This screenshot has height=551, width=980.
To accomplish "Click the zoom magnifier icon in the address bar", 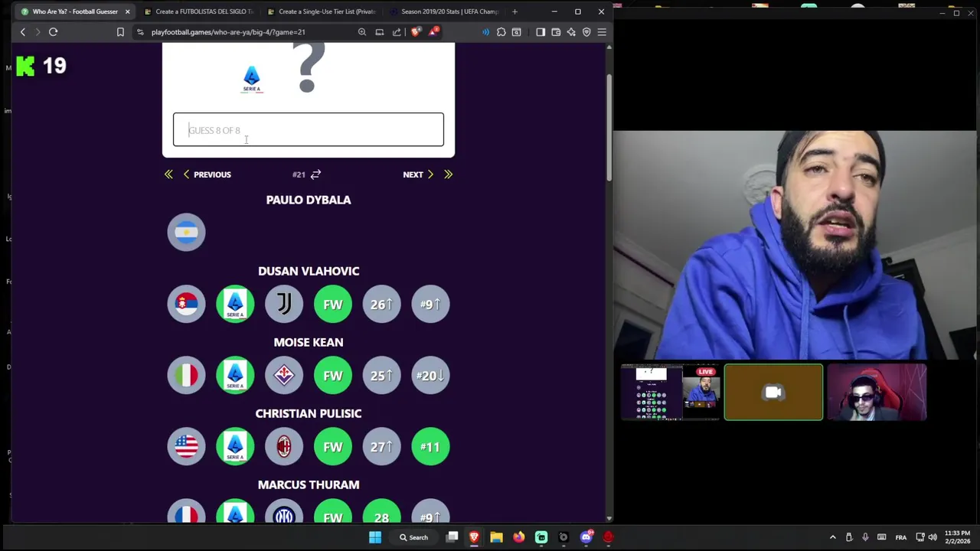I will pos(362,32).
